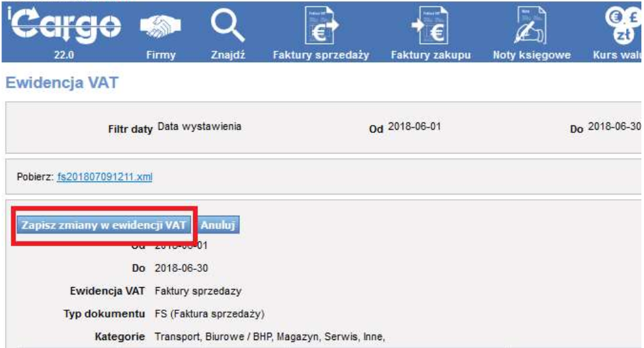Click the Znajdź magnifying glass icon
The image size is (644, 348).
[x=227, y=26]
